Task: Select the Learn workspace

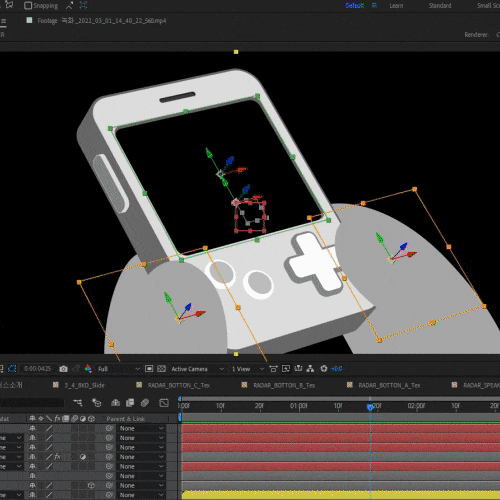Action: pyautogui.click(x=396, y=6)
